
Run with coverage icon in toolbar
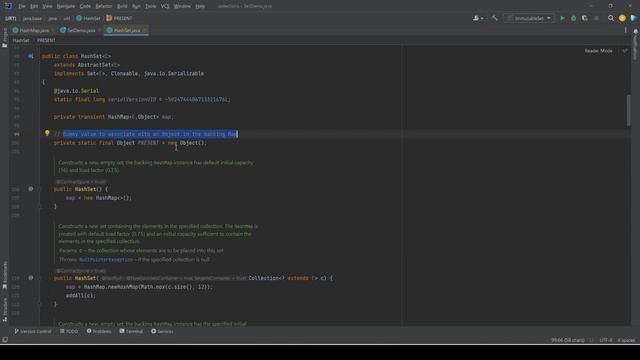[584, 18]
